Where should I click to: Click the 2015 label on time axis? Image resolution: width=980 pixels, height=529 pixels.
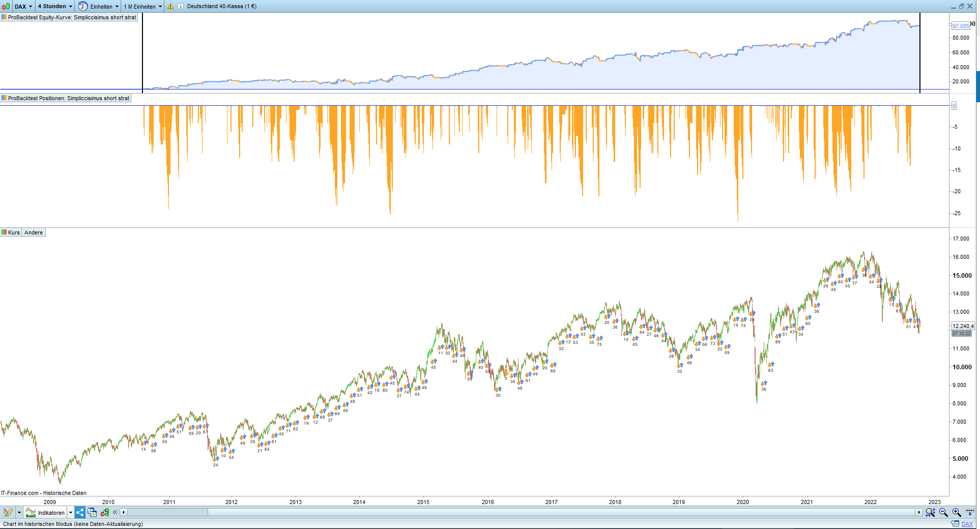coord(423,502)
